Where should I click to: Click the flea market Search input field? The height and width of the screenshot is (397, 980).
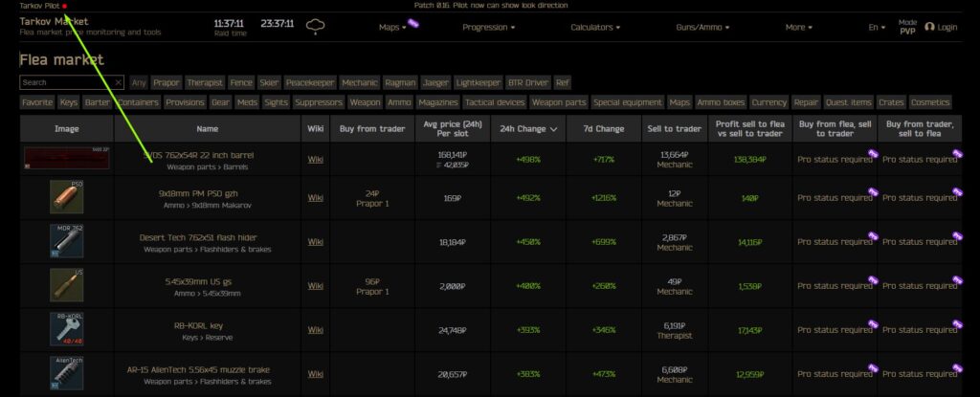click(65, 83)
